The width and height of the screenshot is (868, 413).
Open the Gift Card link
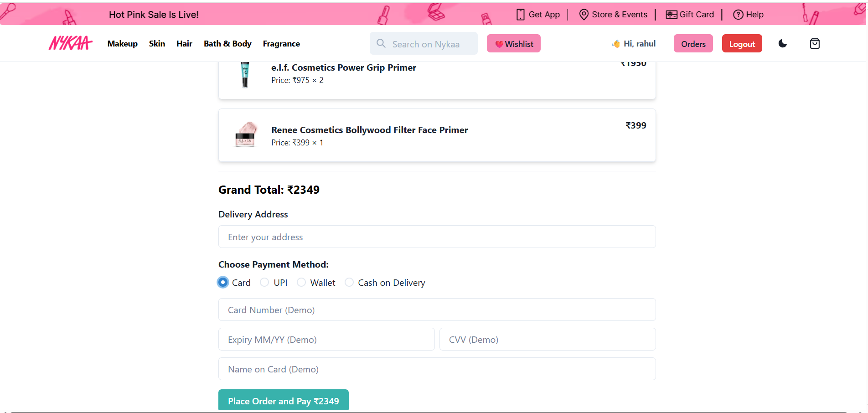[697, 15]
